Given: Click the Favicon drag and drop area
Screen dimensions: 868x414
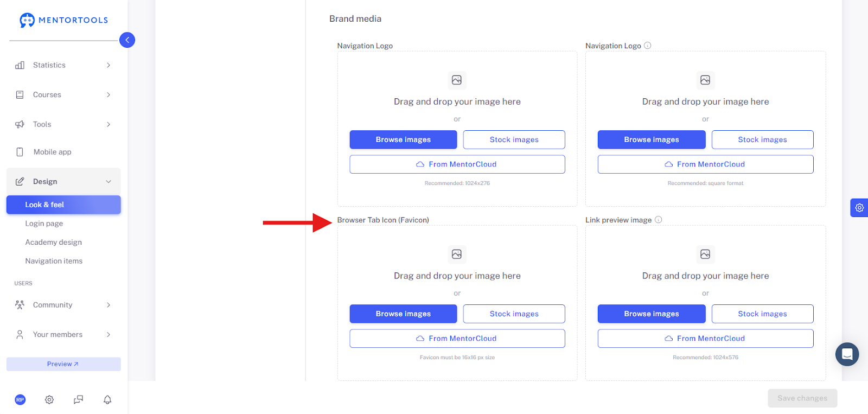Looking at the screenshot, I should tap(457, 303).
